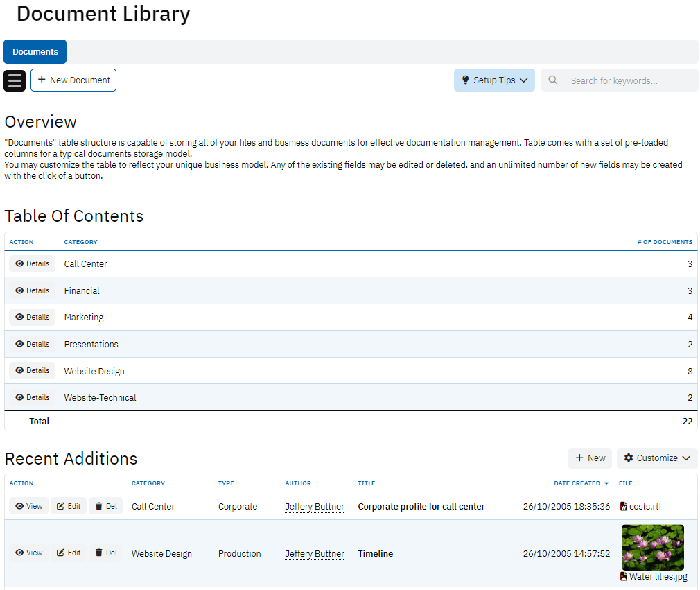Screen dimensions: 700x590
Task: Delete the Corporate profile document
Action: pos(106,506)
